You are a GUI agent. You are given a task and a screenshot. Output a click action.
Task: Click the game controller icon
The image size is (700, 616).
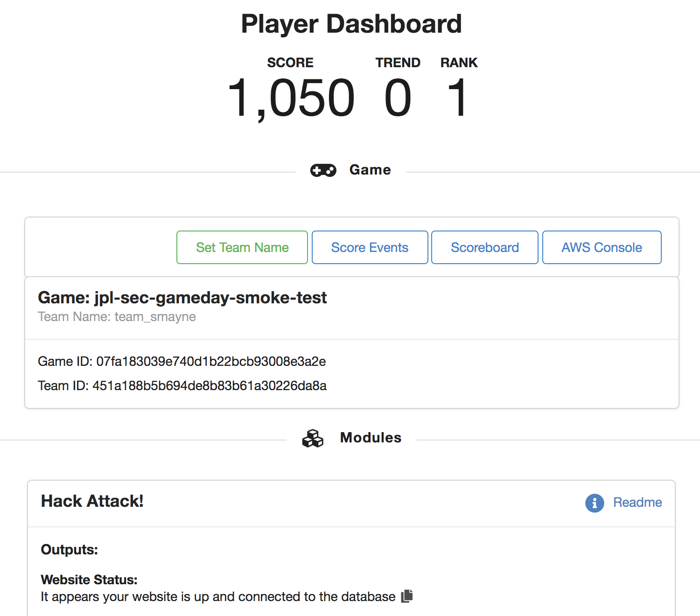(323, 170)
